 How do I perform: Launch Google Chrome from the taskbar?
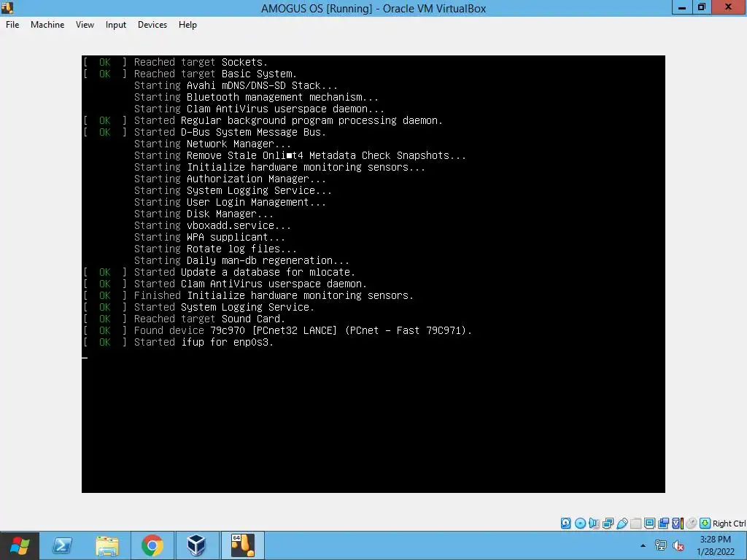pos(152,545)
